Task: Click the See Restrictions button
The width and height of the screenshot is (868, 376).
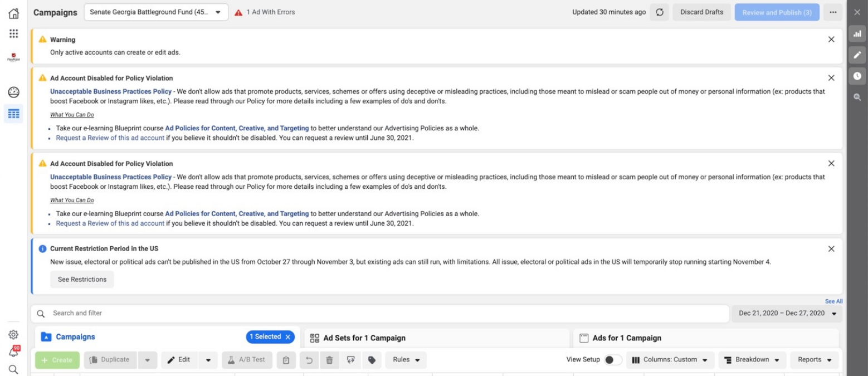Action: (82, 280)
